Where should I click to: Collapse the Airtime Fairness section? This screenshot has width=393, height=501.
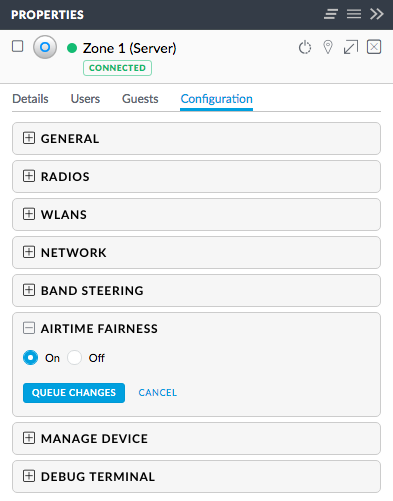pos(29,328)
